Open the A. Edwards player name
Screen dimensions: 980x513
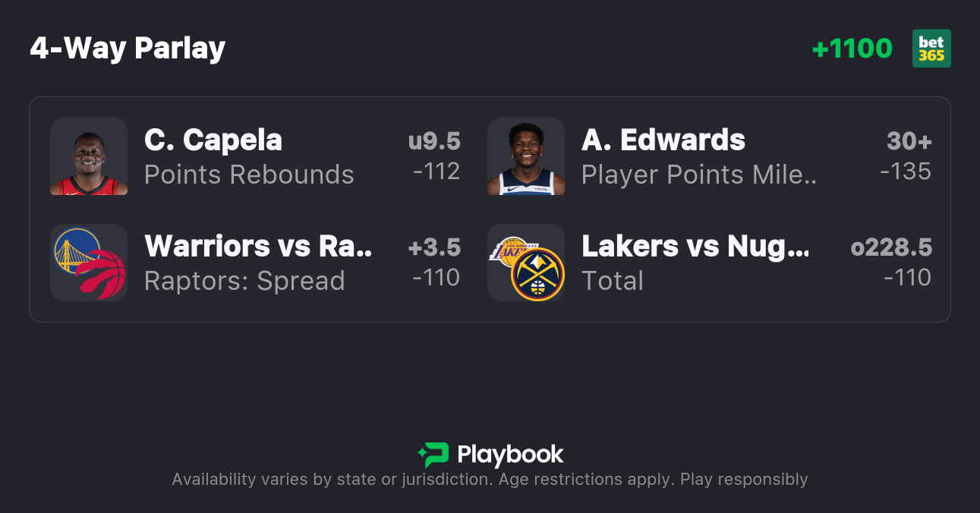663,140
